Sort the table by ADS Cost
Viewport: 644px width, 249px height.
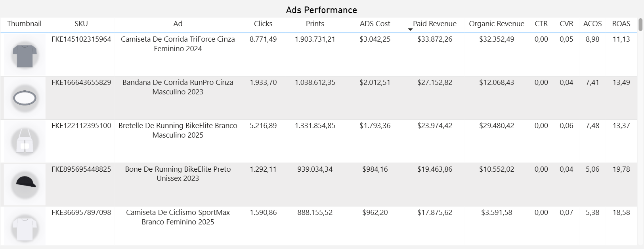coord(375,24)
